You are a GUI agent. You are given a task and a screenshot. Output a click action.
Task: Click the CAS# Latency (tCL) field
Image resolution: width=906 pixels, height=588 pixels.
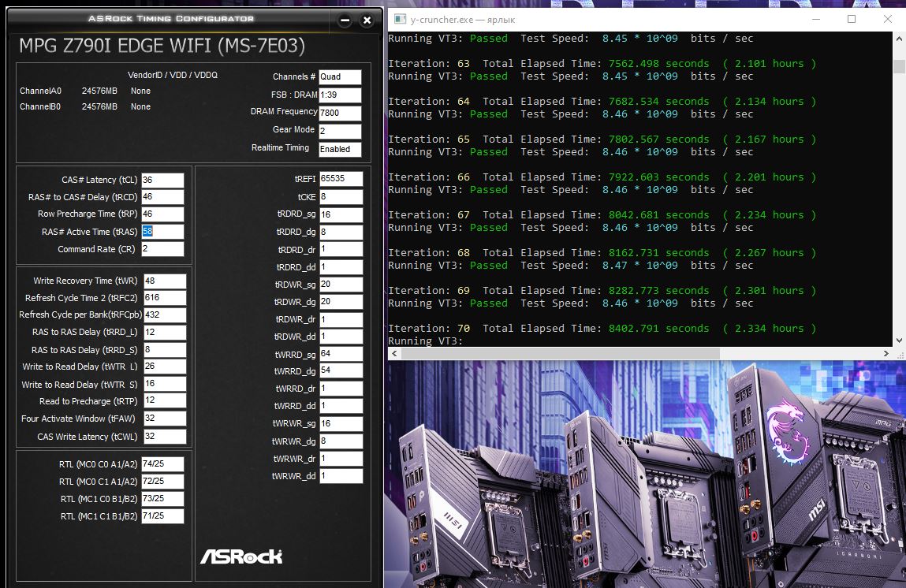click(x=163, y=180)
